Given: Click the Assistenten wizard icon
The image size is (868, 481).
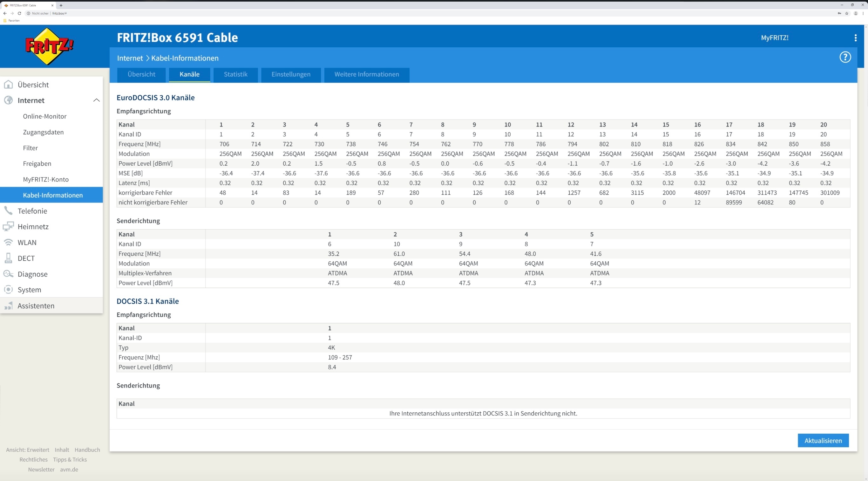Looking at the screenshot, I should [9, 306].
